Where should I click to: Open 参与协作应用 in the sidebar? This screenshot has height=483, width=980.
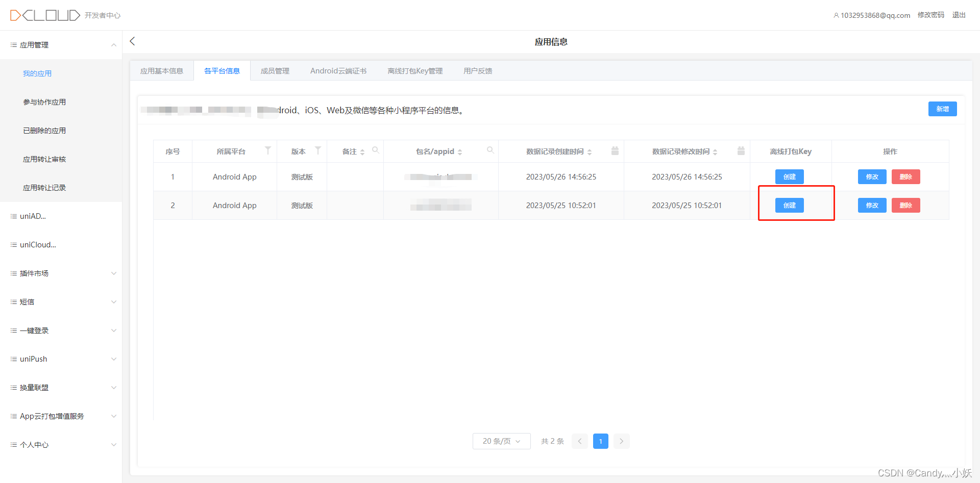click(61, 102)
